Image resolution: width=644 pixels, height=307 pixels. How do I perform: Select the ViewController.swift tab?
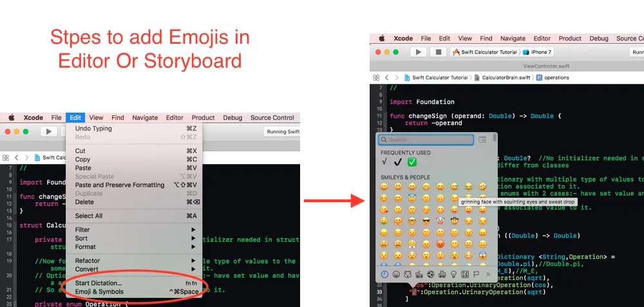[x=546, y=66]
